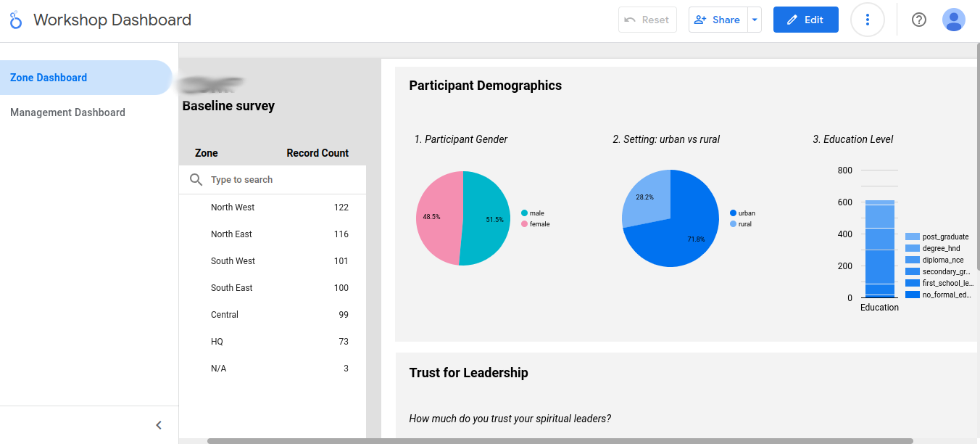
Task: Click the Looker Studio logo icon
Action: click(x=16, y=20)
